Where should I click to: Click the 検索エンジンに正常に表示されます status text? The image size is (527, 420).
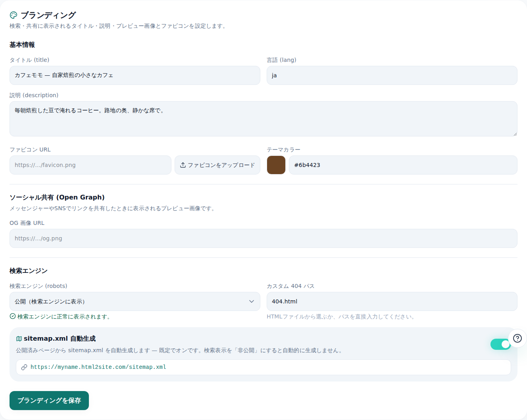click(63, 316)
